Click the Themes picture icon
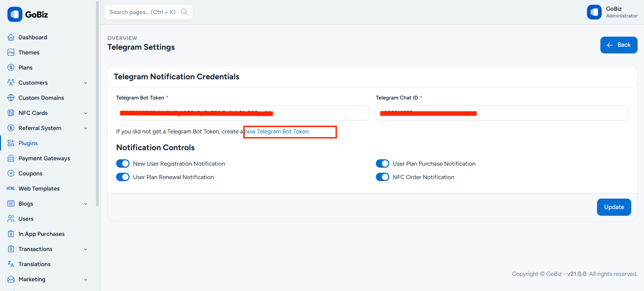 coord(11,52)
